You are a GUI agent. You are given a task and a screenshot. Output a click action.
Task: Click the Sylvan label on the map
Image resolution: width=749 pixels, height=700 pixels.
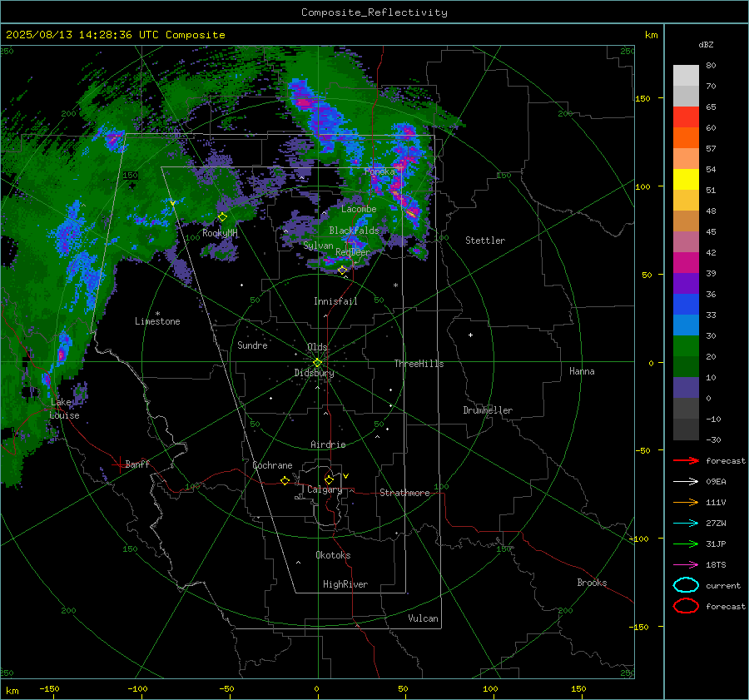click(x=318, y=246)
